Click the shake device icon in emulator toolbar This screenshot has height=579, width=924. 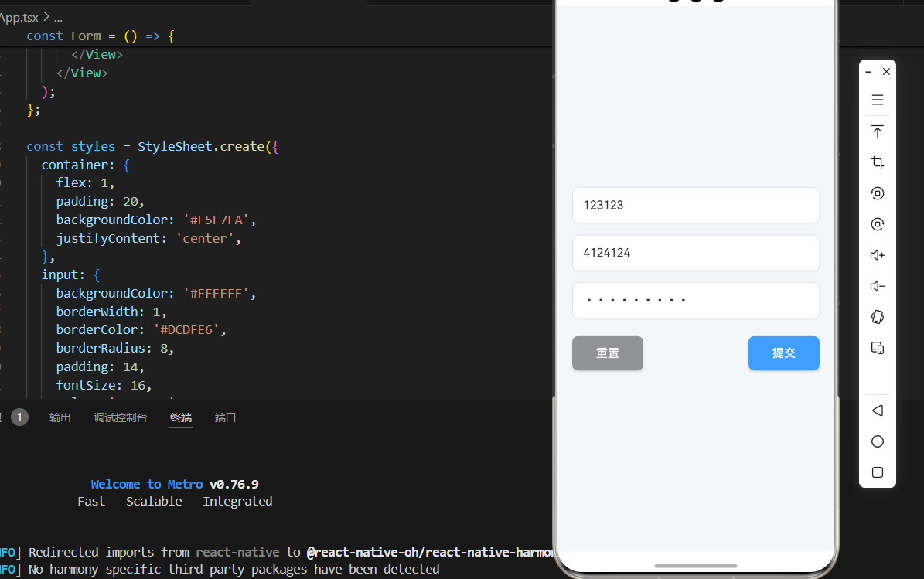(878, 317)
